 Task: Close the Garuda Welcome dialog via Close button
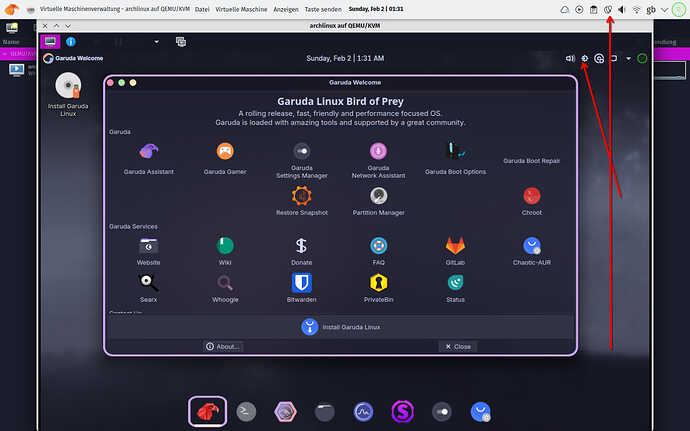click(458, 346)
